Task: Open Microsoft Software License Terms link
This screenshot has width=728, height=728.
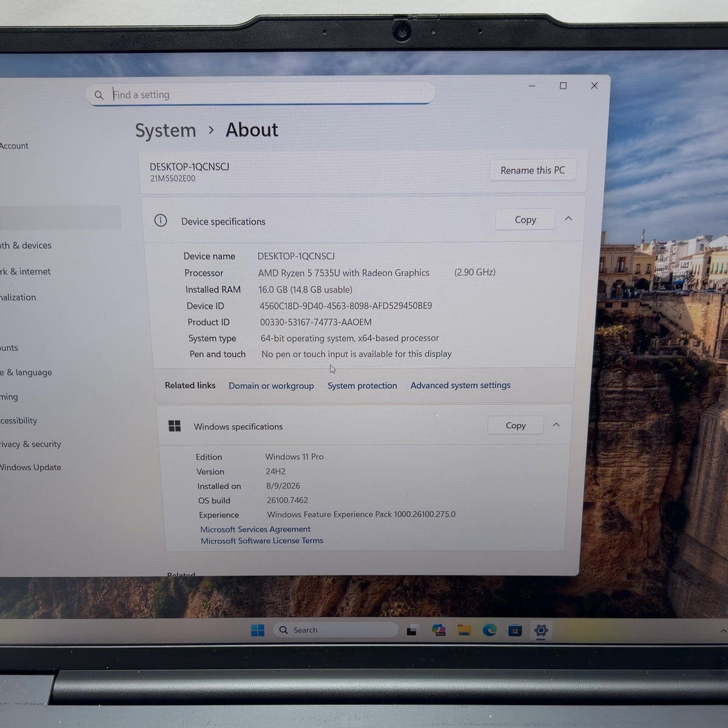Action: click(262, 541)
